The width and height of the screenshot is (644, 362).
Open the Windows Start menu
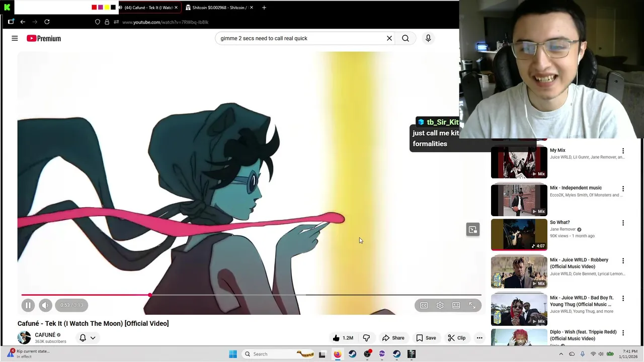pyautogui.click(x=233, y=354)
